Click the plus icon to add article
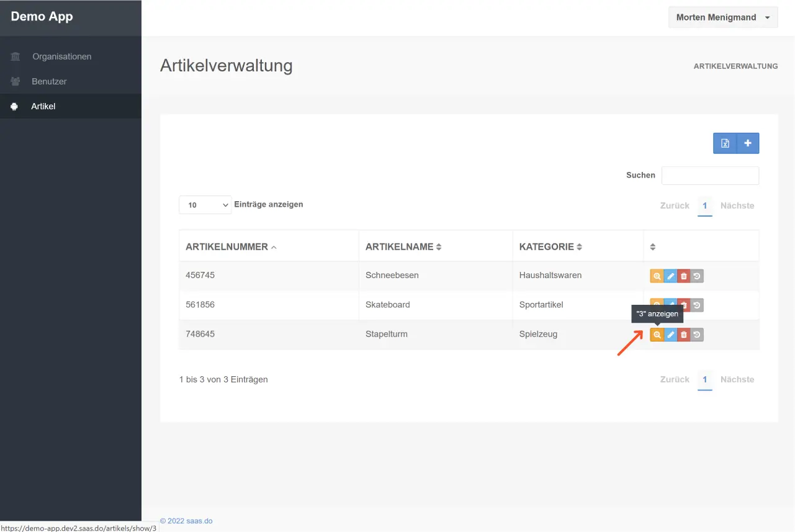Viewport: 795px width, 532px height. pos(748,143)
